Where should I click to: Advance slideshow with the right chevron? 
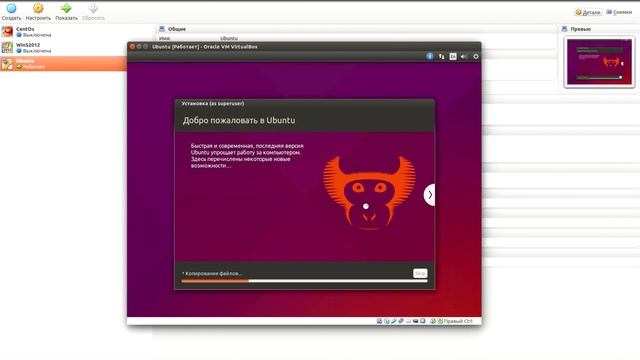(x=429, y=195)
